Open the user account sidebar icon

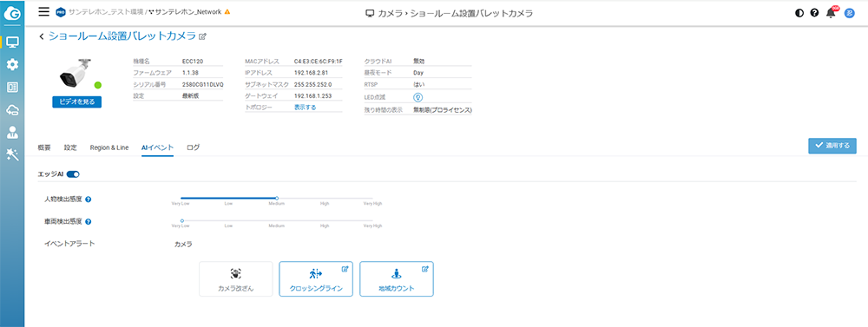[x=12, y=132]
